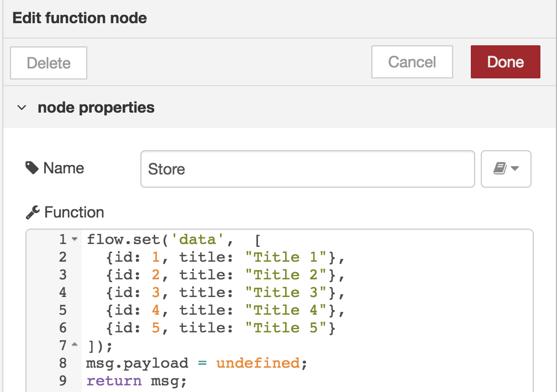Select line number 8 in the gutter
The height and width of the screenshot is (392, 557).
63,363
